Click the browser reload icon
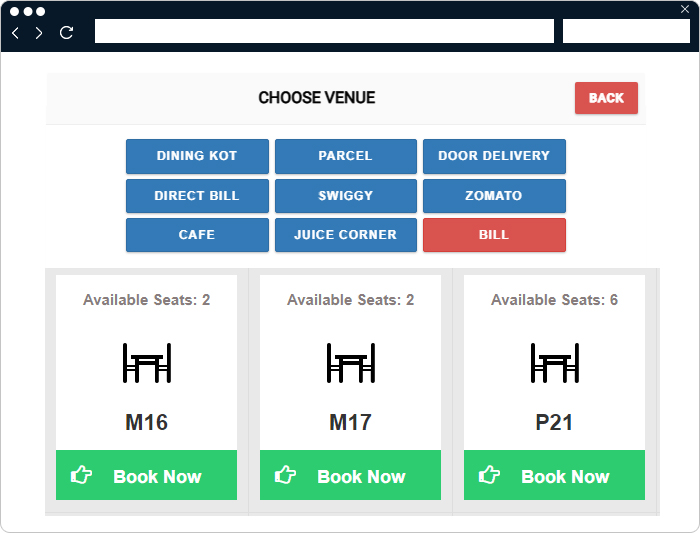Screen dimensions: 700x533 coord(67,33)
